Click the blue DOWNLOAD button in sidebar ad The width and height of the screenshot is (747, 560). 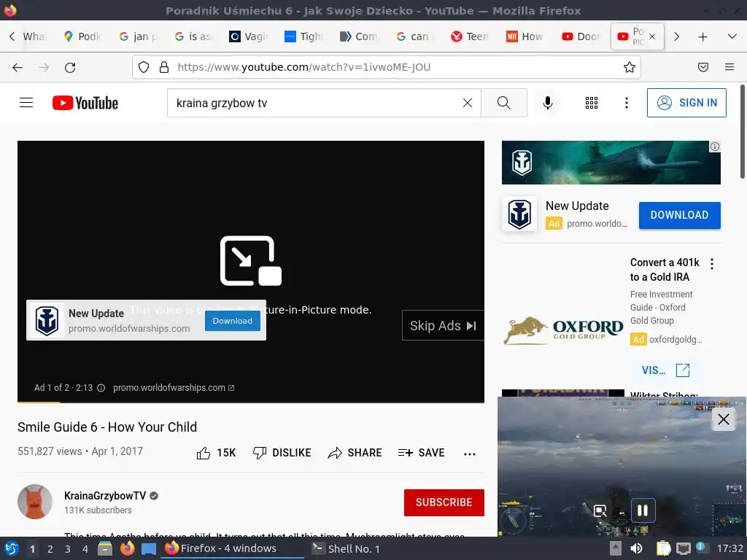(x=679, y=215)
